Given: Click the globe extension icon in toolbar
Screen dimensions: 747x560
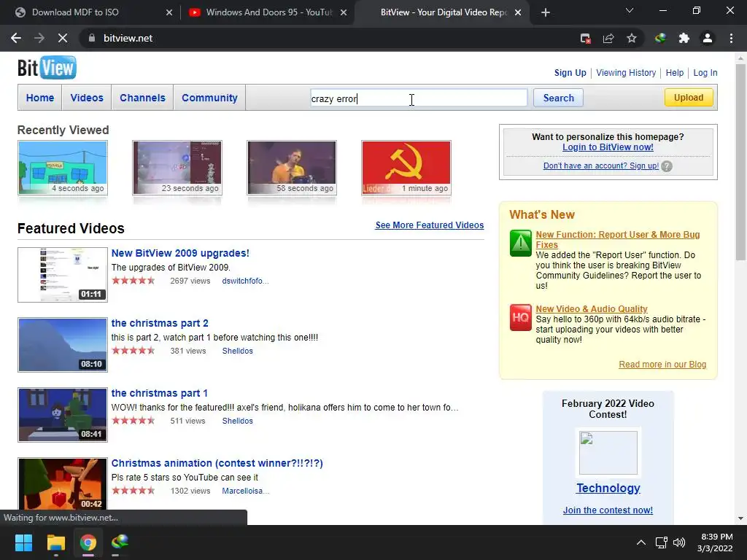Looking at the screenshot, I should pos(660,38).
